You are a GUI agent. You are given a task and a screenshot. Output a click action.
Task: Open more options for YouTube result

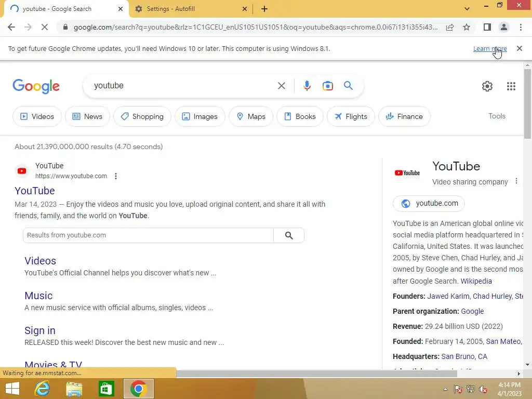point(116,176)
